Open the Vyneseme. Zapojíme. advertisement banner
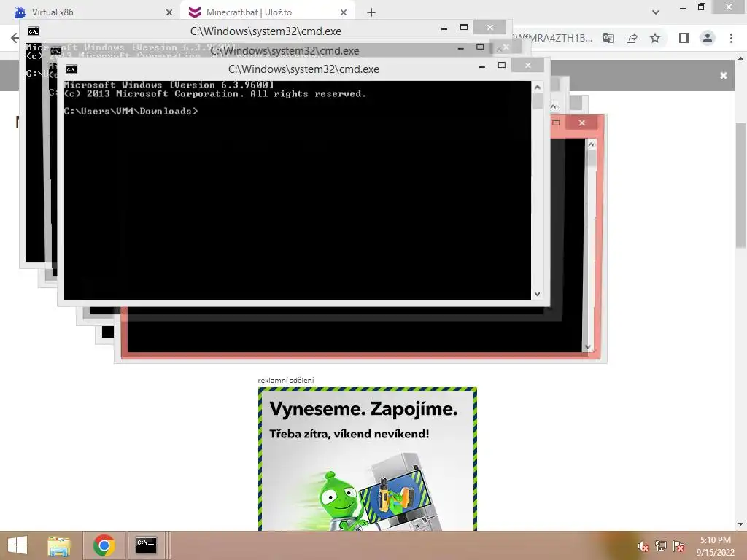Screen dimensions: 747x560 [x=368, y=459]
